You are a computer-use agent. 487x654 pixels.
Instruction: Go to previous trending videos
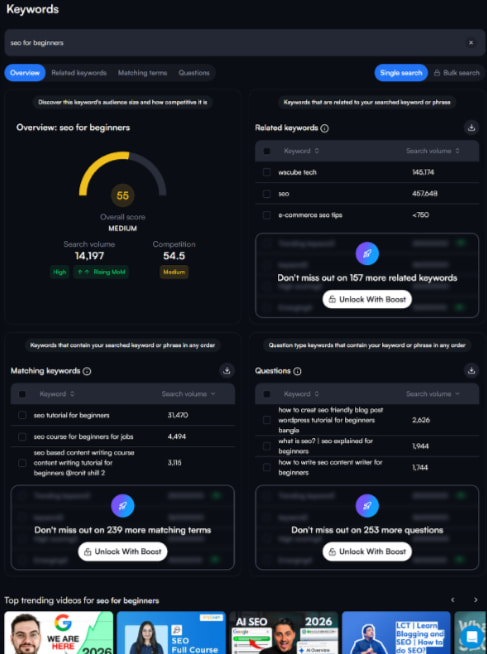[453, 600]
